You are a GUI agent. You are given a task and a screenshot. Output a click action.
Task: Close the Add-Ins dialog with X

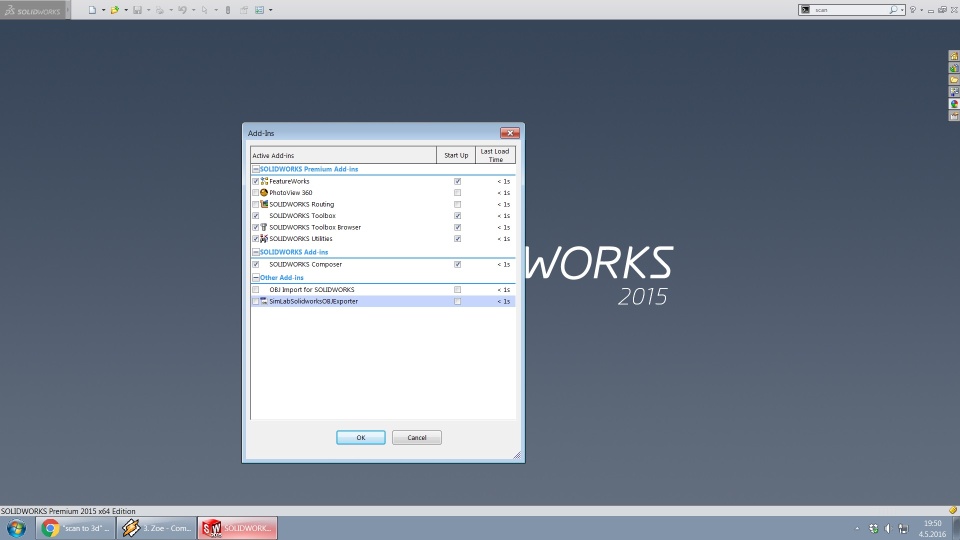(x=509, y=133)
